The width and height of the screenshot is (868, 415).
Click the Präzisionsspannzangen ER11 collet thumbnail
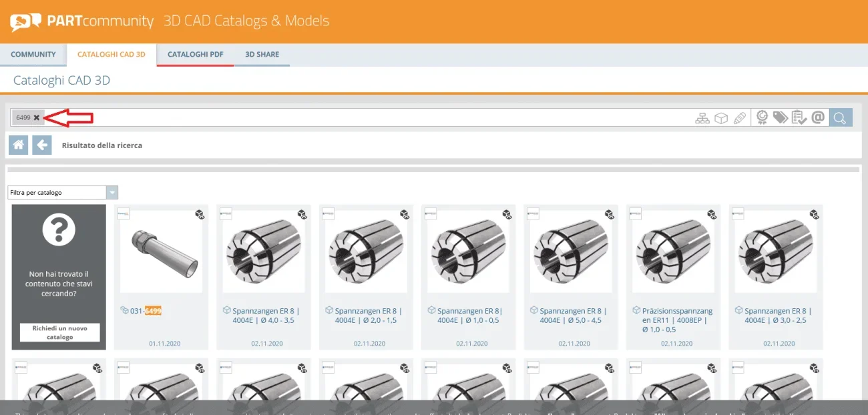pos(674,252)
